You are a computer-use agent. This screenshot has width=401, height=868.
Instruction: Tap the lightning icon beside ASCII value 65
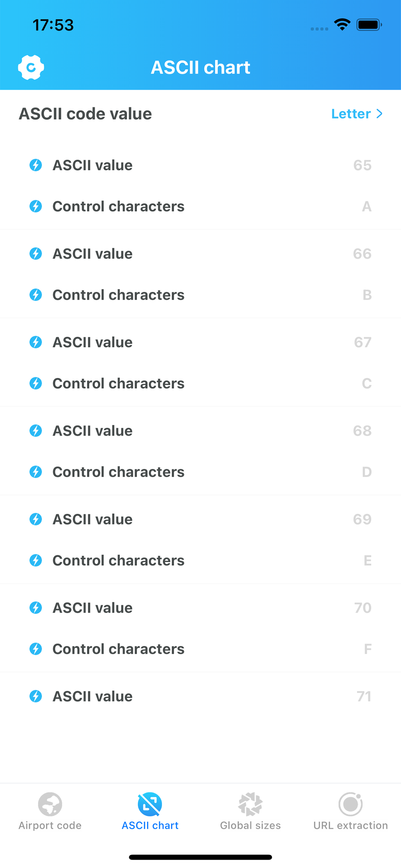pos(36,165)
